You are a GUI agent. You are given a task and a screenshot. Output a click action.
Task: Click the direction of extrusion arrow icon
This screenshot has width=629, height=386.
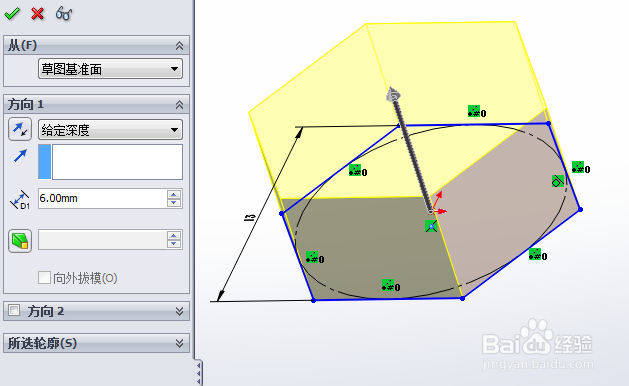click(x=20, y=156)
